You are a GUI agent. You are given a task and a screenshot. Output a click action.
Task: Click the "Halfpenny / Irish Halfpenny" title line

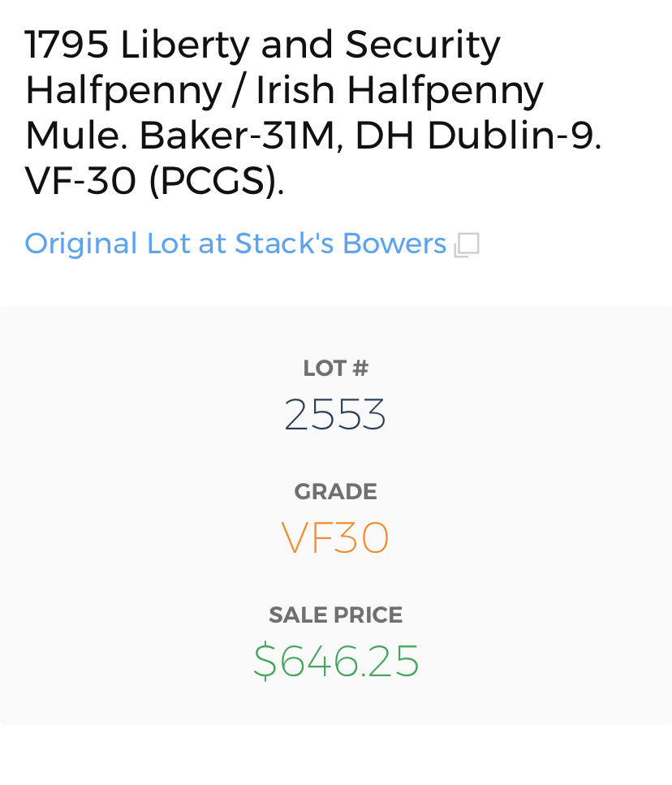coord(284,90)
